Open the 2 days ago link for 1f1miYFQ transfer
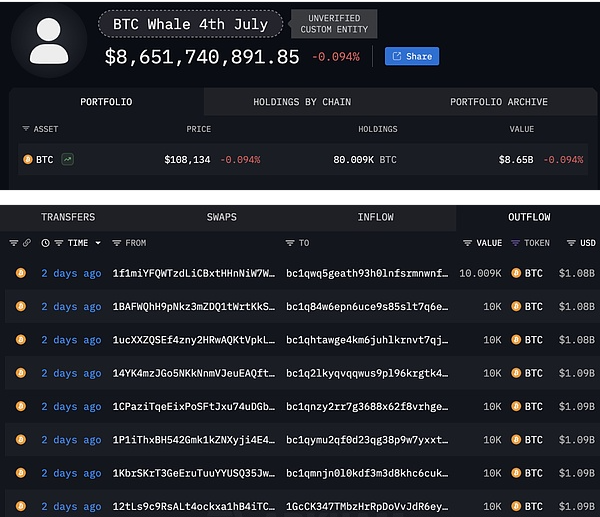600x517 pixels. (x=71, y=273)
